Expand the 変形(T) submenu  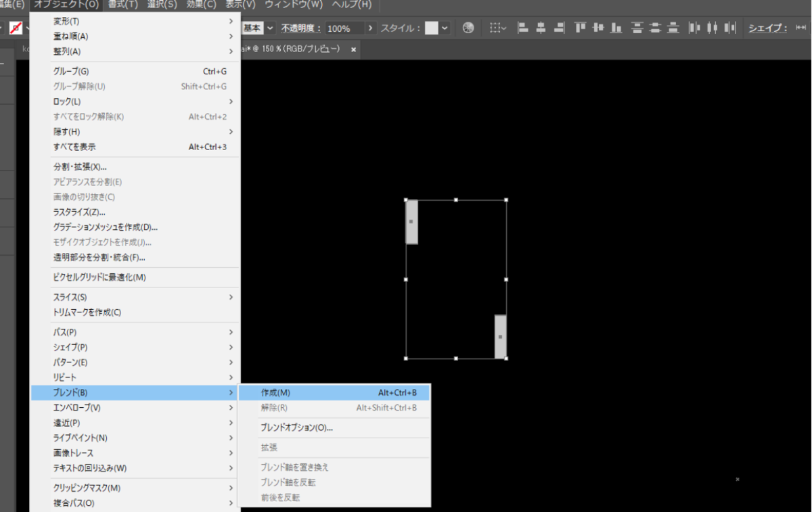pyautogui.click(x=135, y=22)
